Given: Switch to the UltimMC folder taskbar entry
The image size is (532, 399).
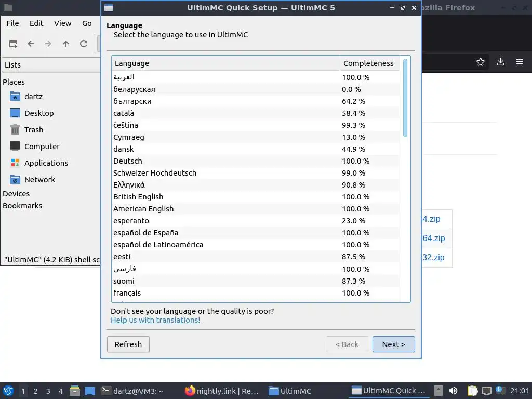Looking at the screenshot, I should coord(290,391).
